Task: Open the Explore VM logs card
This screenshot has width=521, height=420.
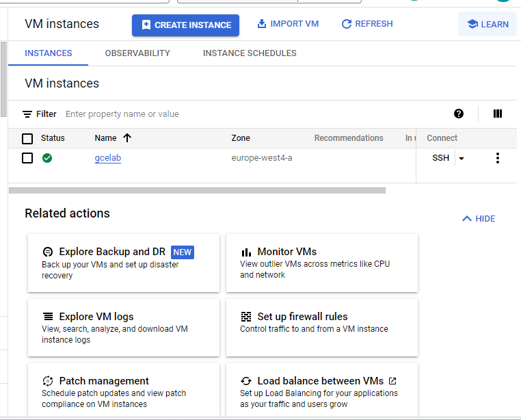Action: tap(124, 328)
